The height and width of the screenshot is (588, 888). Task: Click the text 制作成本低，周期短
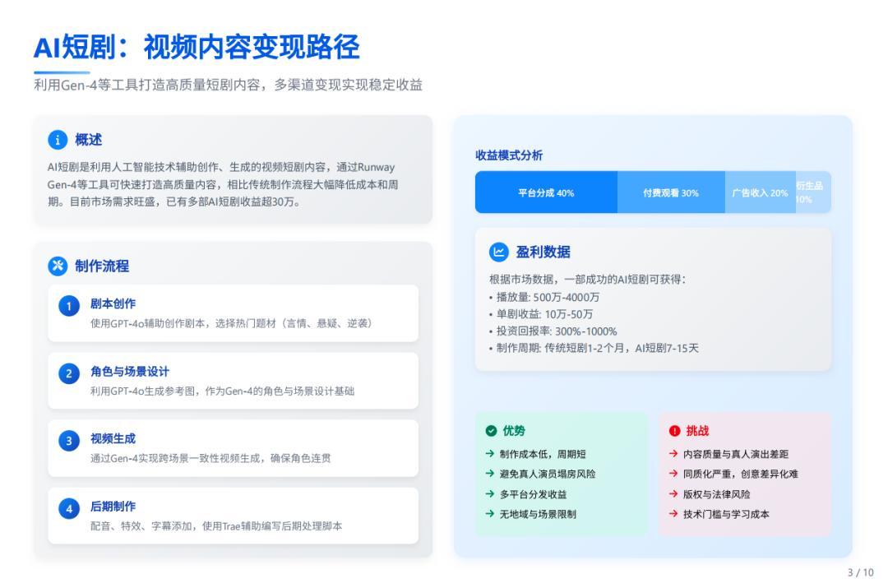coord(543,454)
